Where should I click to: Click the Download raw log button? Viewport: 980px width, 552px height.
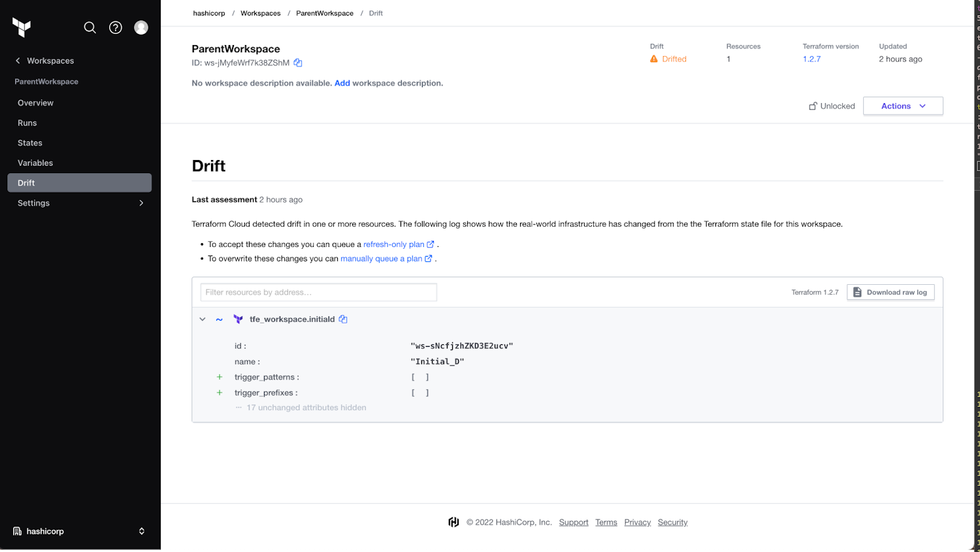tap(890, 292)
